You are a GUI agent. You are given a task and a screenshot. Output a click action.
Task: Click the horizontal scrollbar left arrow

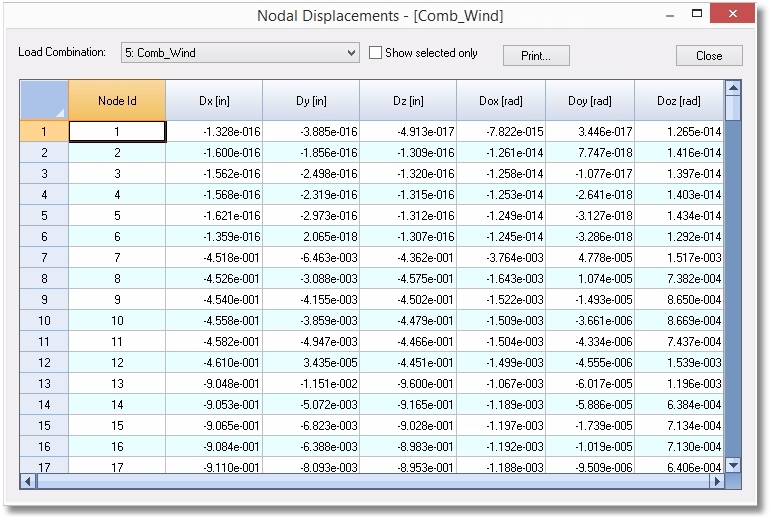click(28, 481)
